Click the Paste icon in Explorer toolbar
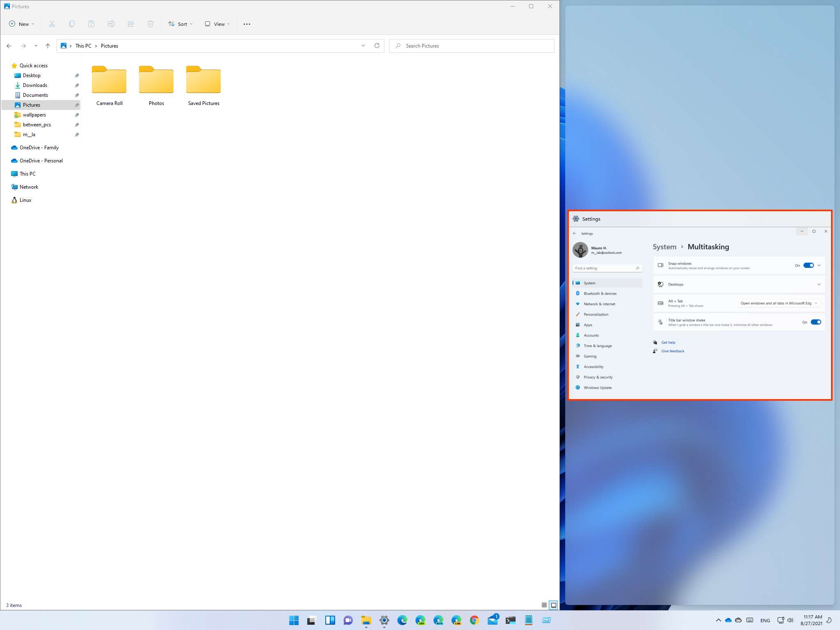The image size is (840, 630). [x=91, y=24]
